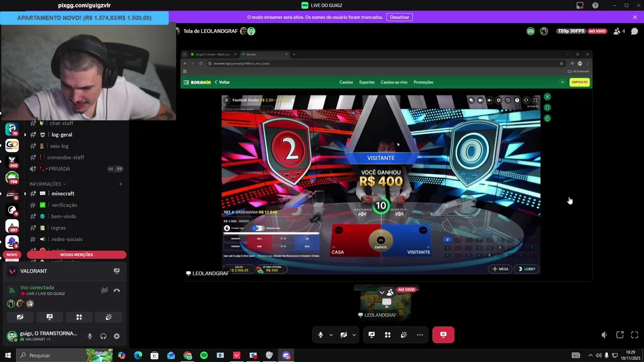Share screen from bottom call controls

(371, 335)
